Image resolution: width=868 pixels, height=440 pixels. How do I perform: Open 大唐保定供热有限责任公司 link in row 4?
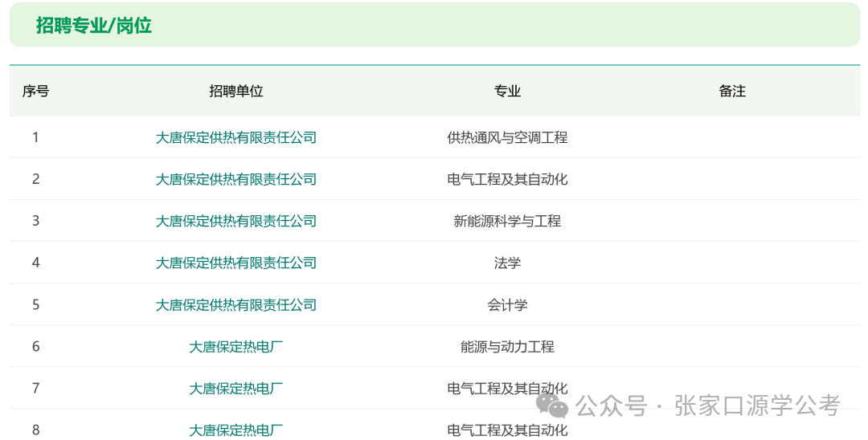(235, 263)
